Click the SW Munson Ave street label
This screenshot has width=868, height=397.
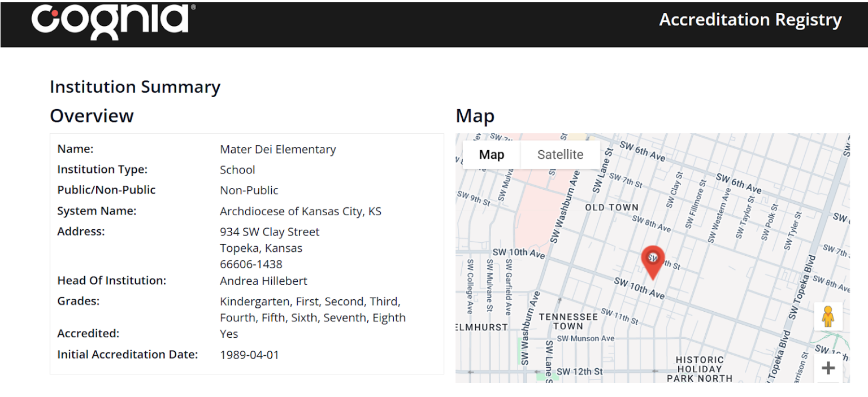click(585, 339)
